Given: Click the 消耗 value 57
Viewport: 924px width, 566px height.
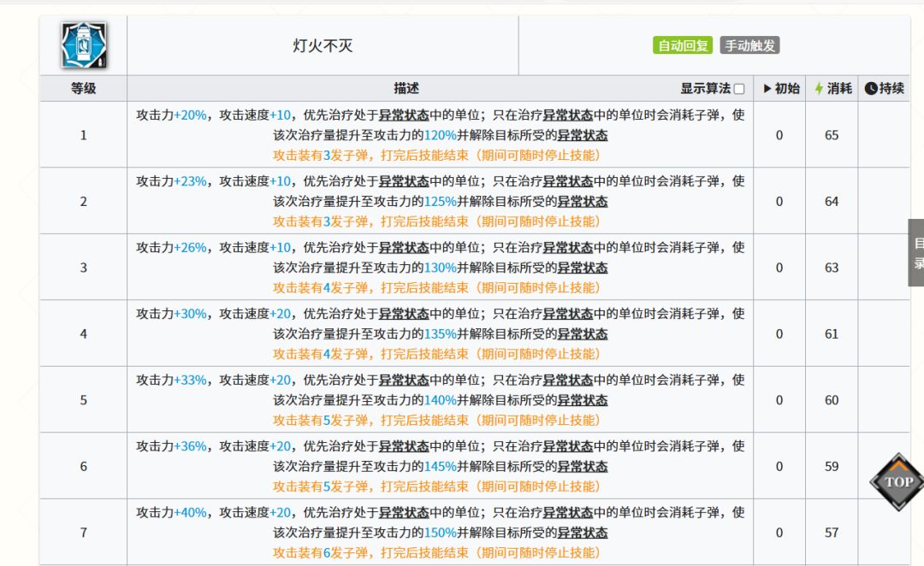Looking at the screenshot, I should [x=832, y=533].
